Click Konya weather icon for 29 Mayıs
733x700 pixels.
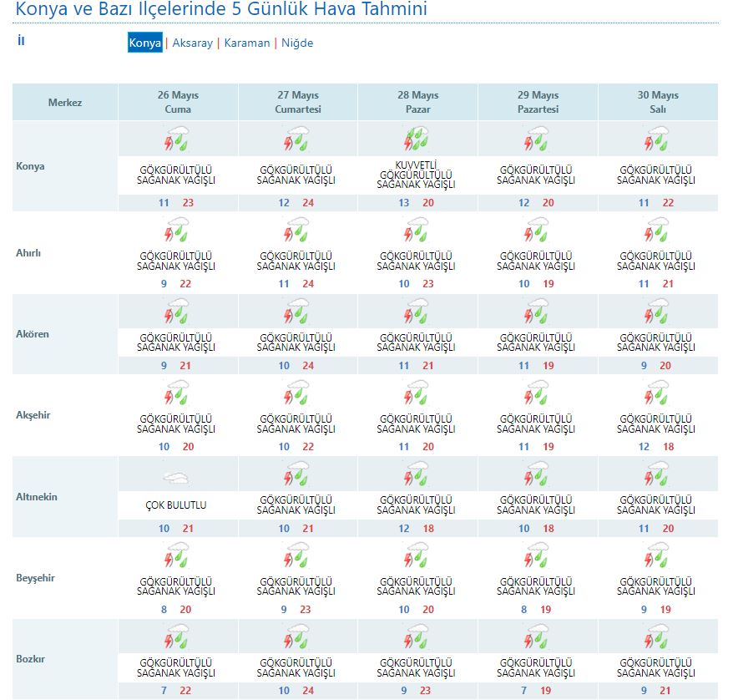click(x=538, y=139)
